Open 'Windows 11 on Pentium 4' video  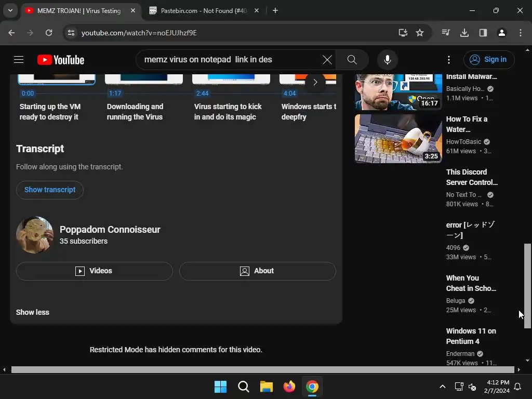tap(471, 336)
